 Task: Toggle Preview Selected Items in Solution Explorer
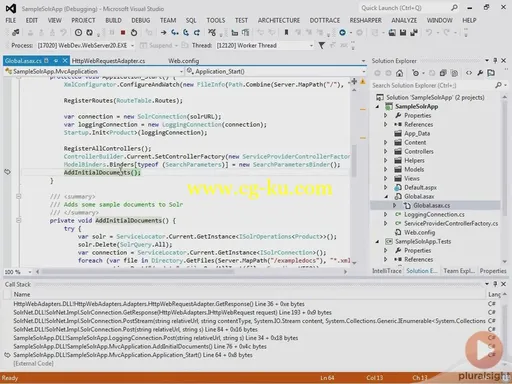click(491, 73)
